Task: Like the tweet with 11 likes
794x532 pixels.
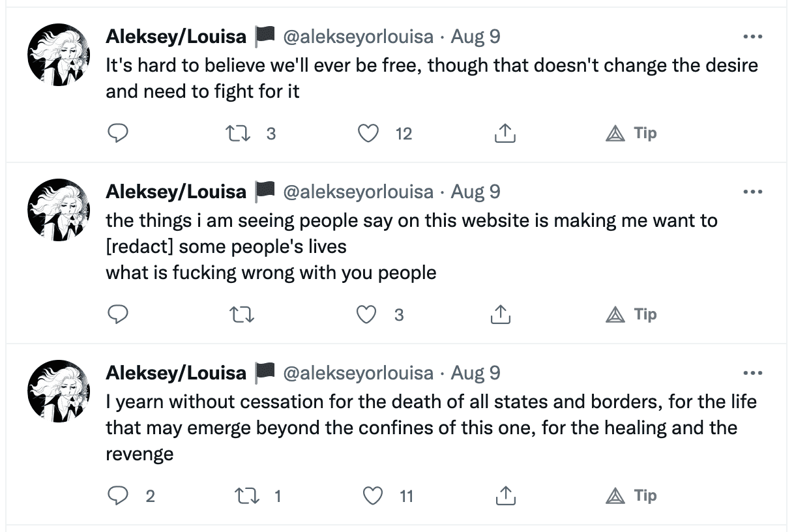Action: [372, 496]
